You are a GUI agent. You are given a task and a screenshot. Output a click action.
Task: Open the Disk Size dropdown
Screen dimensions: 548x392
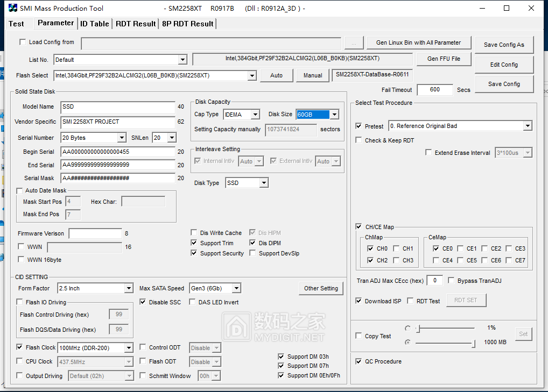(334, 115)
